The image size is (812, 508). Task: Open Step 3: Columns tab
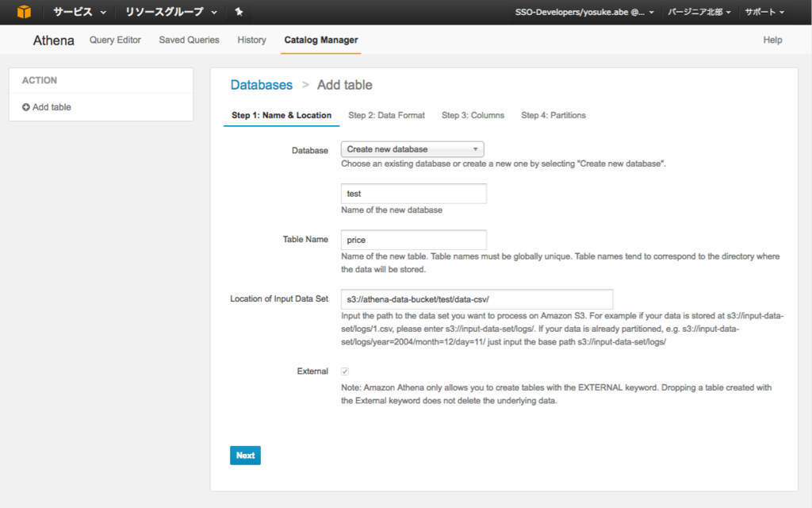(473, 115)
